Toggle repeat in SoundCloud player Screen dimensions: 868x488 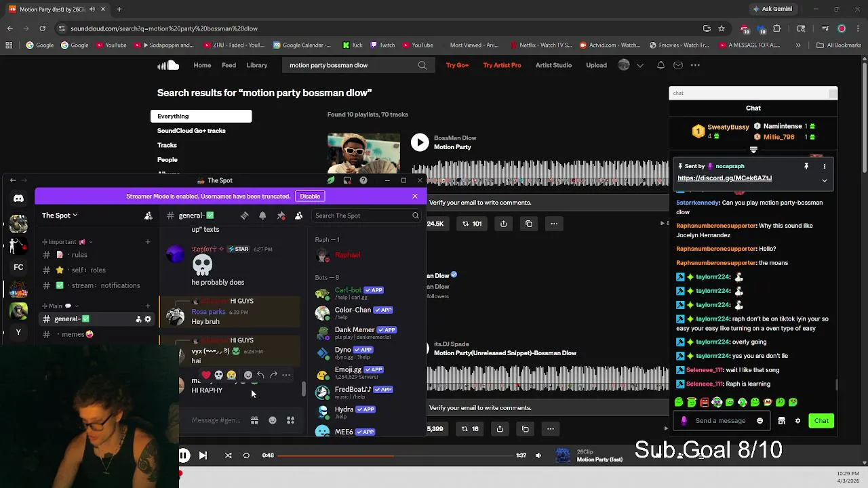[246, 455]
